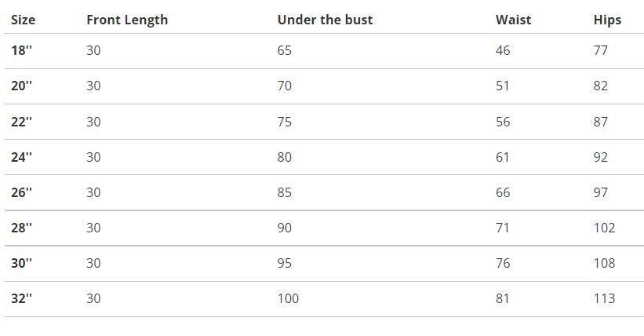Select the 28'' size row label
644x336 pixels.
pos(21,228)
